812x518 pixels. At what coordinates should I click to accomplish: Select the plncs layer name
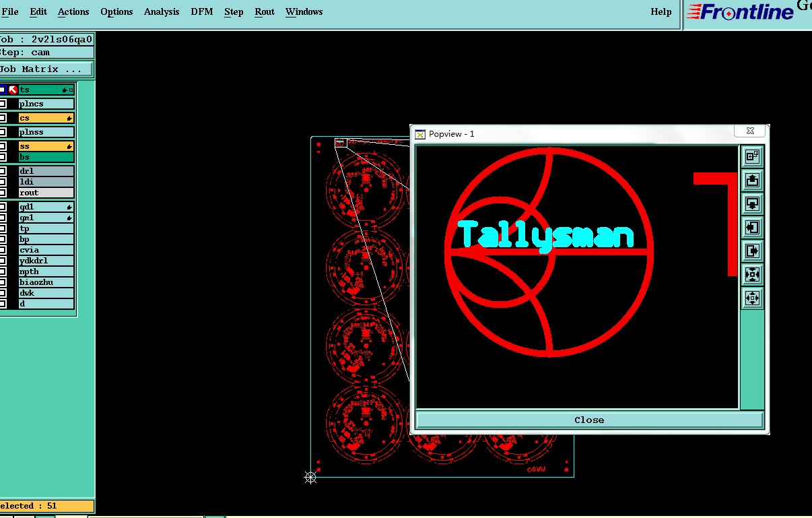[x=46, y=104]
